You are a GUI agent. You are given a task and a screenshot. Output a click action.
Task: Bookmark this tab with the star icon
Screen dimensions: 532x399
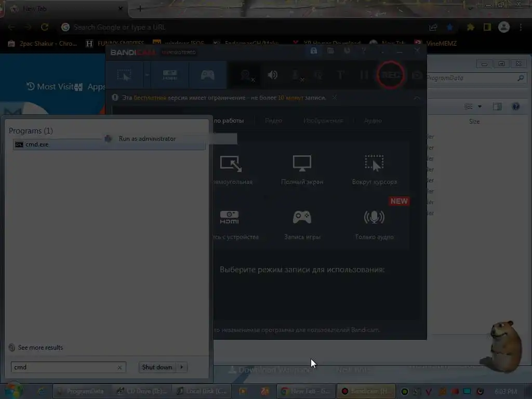450,27
